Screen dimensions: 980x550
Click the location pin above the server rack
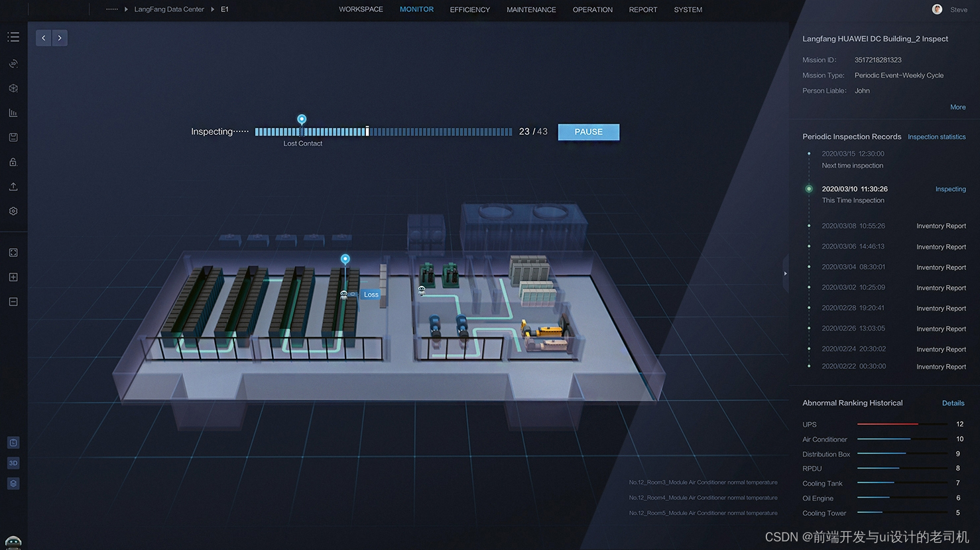345,259
